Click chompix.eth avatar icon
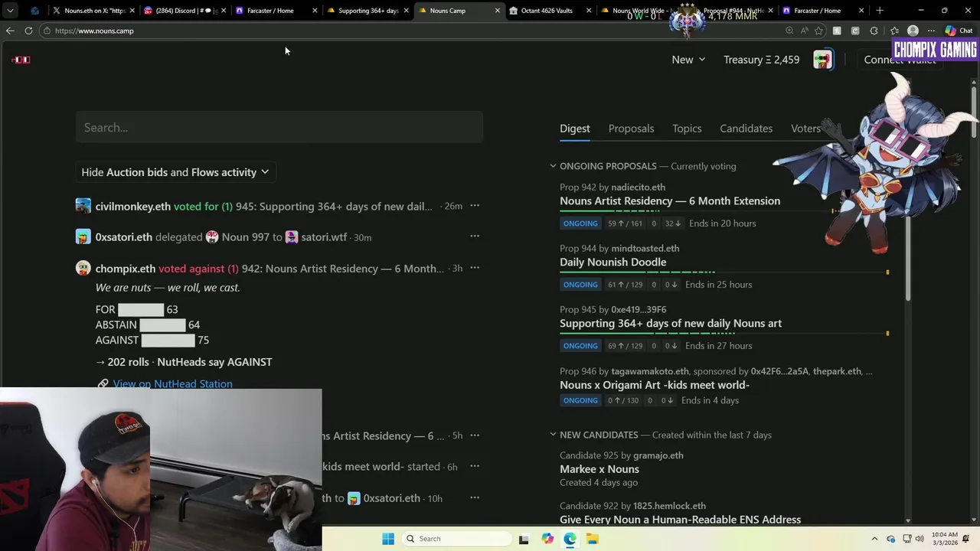 [83, 269]
